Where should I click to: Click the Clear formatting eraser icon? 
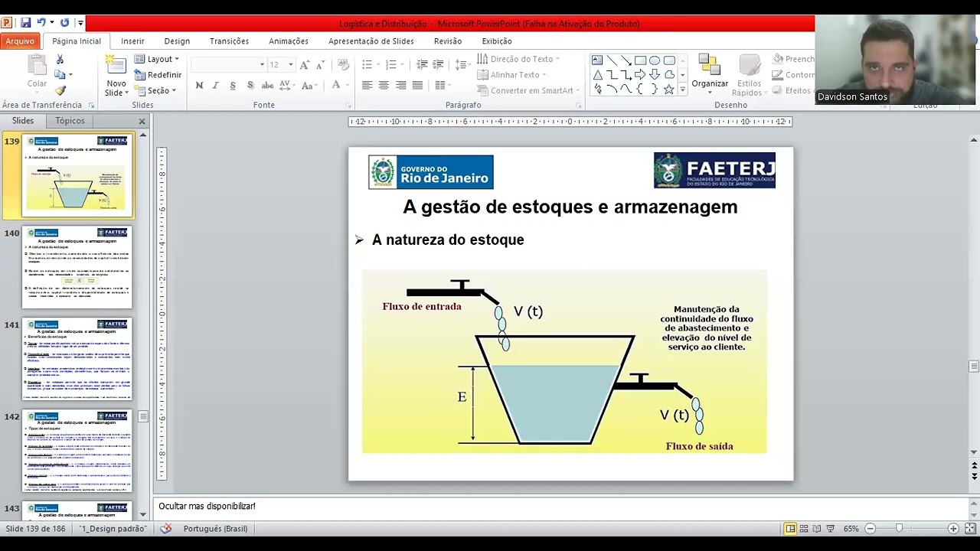coord(343,65)
